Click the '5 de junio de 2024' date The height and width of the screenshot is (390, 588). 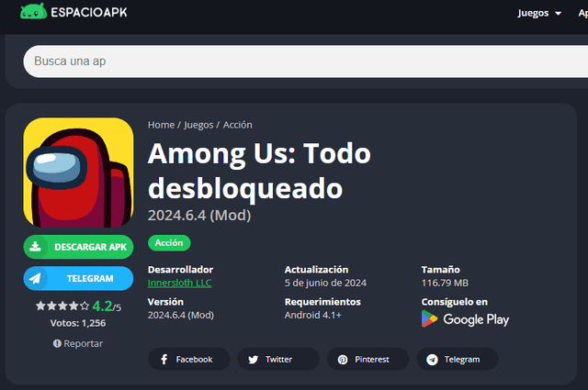pyautogui.click(x=325, y=283)
